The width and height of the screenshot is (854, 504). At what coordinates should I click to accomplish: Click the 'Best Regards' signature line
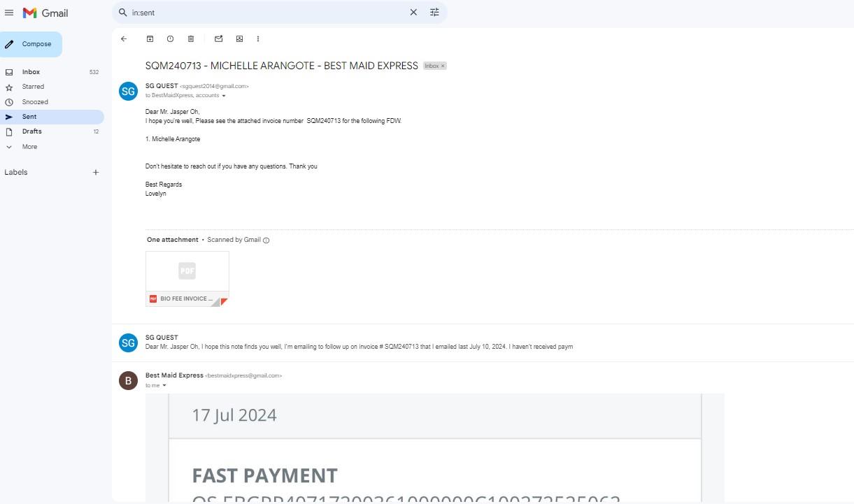pyautogui.click(x=164, y=185)
